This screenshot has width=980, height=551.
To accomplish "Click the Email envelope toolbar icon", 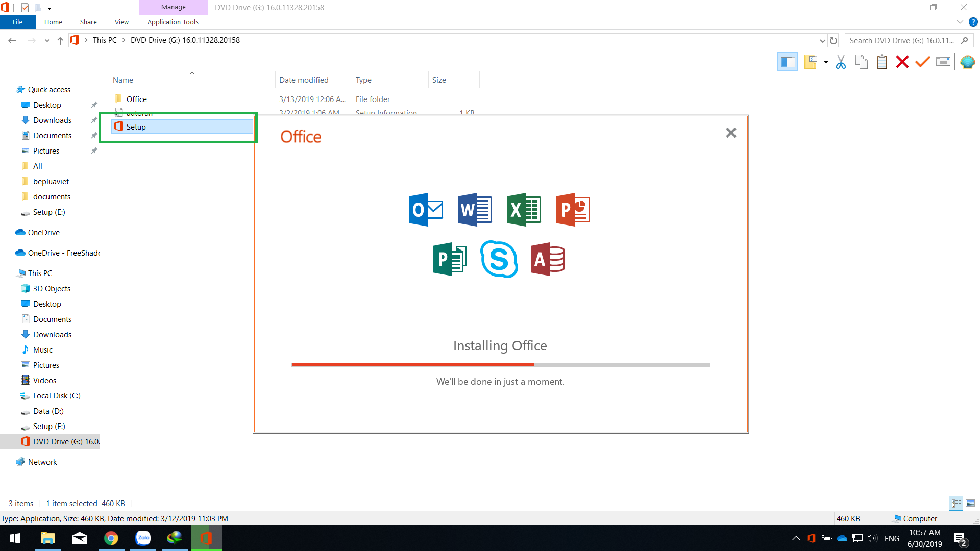I will (x=943, y=62).
